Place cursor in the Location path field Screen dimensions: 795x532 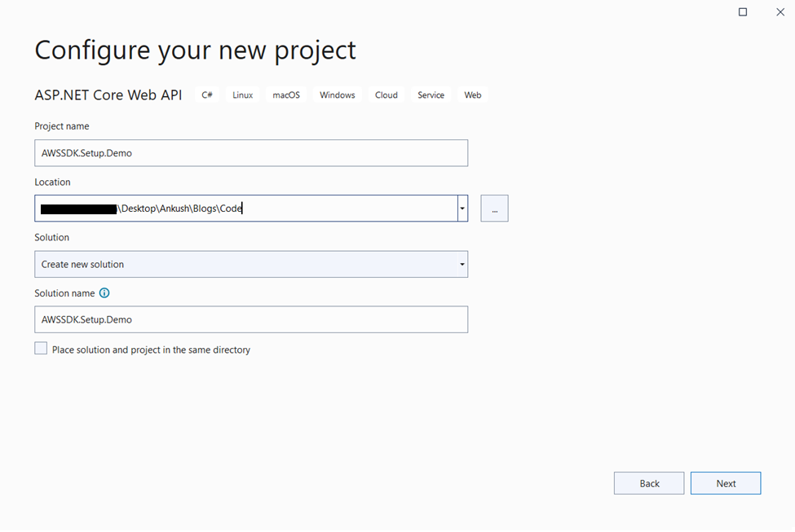pos(245,208)
